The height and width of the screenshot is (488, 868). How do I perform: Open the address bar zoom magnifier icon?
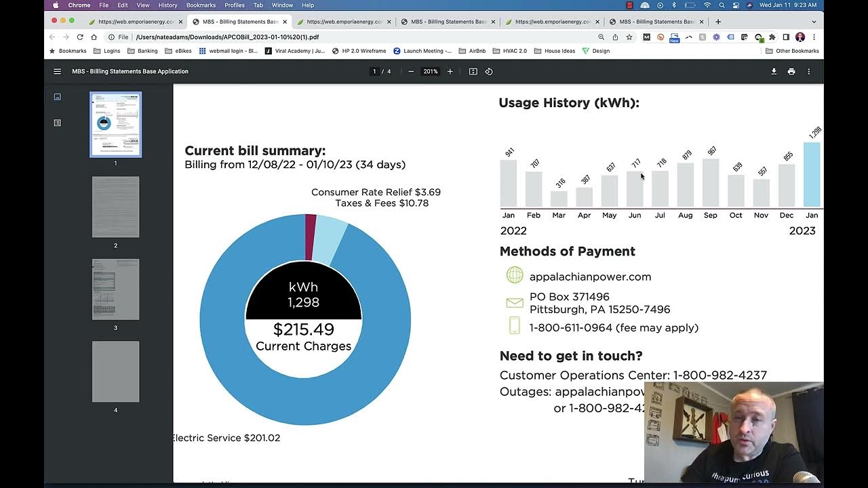pyautogui.click(x=601, y=37)
